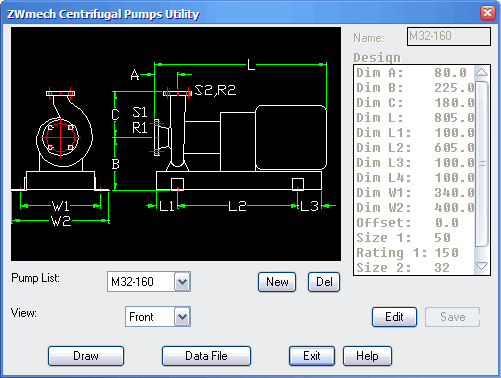This screenshot has height=378, width=501.
Task: Click the Design list scrollbar thumb
Action: coord(482,163)
